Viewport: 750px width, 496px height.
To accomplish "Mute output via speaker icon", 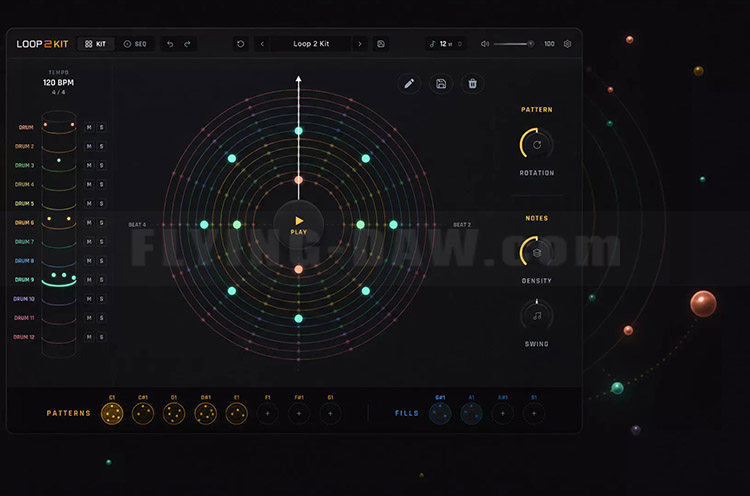I will click(x=485, y=44).
